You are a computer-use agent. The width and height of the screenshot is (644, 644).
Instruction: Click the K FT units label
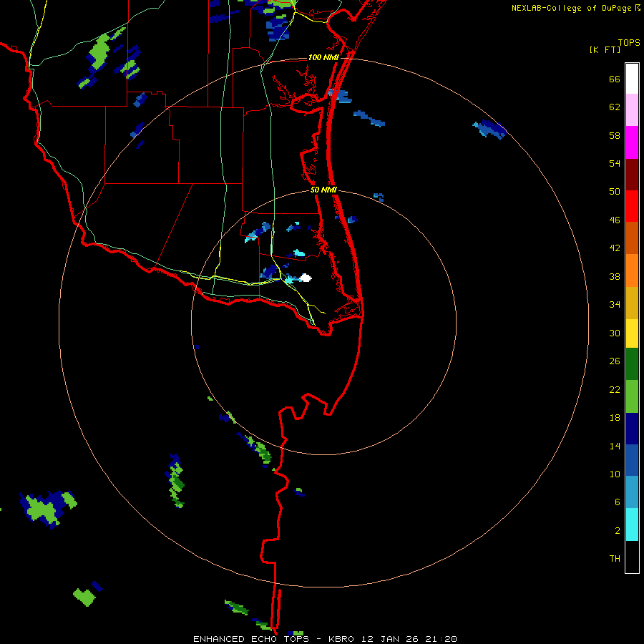coord(605,49)
